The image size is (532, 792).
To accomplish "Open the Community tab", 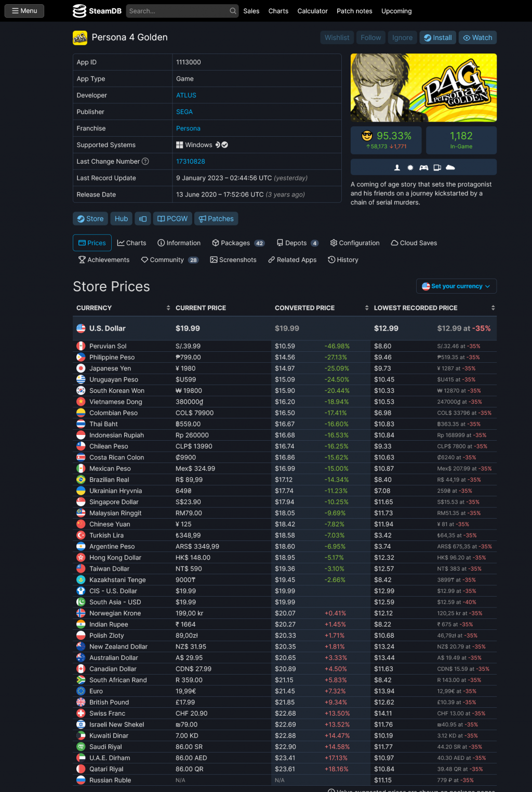I will [x=169, y=260].
